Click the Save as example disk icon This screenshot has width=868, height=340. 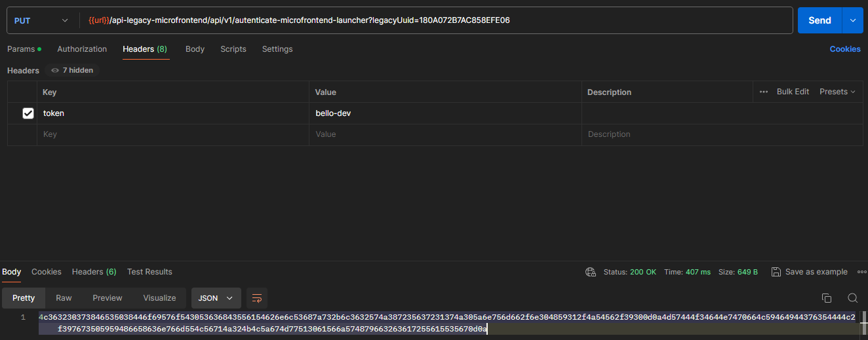776,272
